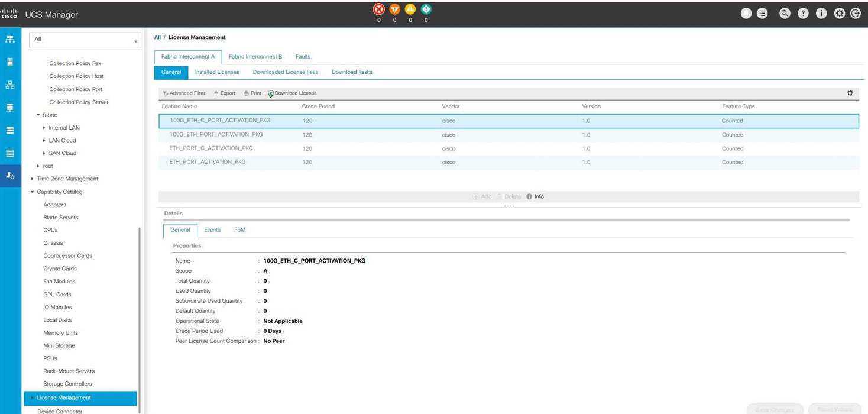The width and height of the screenshot is (868, 414).
Task: Open Downloaded License Files tab
Action: point(286,72)
